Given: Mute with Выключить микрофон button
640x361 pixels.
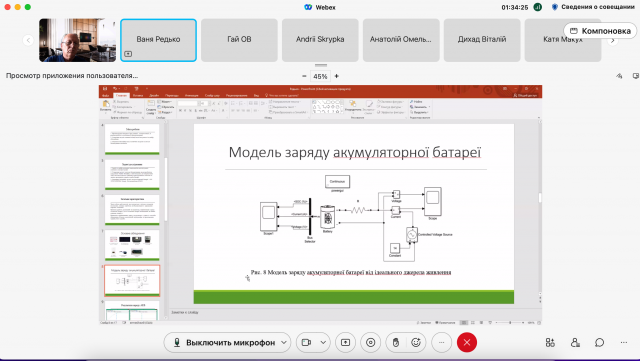Looking at the screenshot, I should click(224, 343).
